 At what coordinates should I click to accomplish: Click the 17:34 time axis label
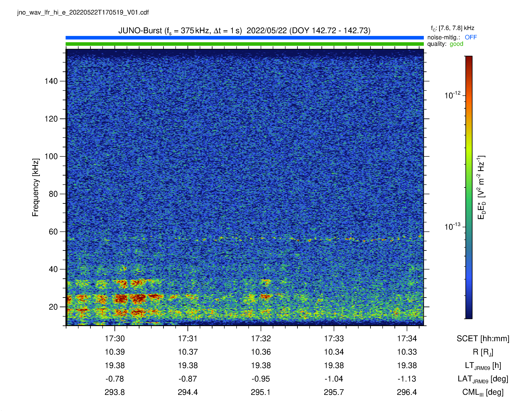(407, 338)
